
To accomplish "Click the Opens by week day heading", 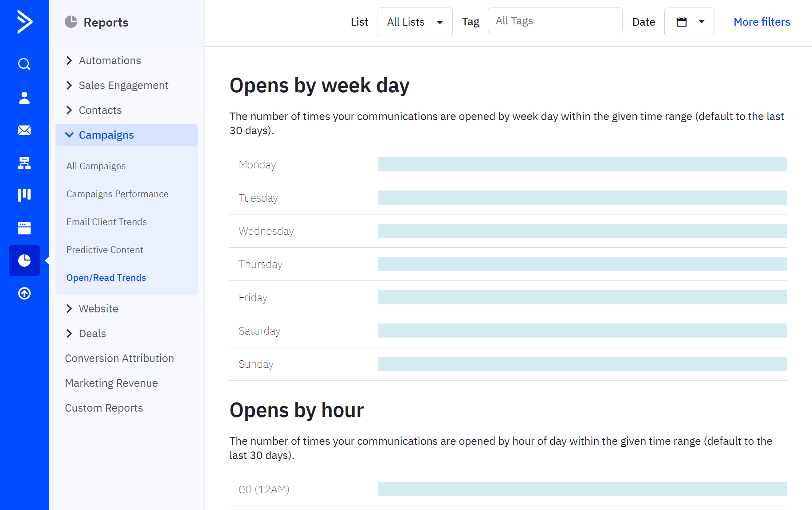I will (x=319, y=86).
